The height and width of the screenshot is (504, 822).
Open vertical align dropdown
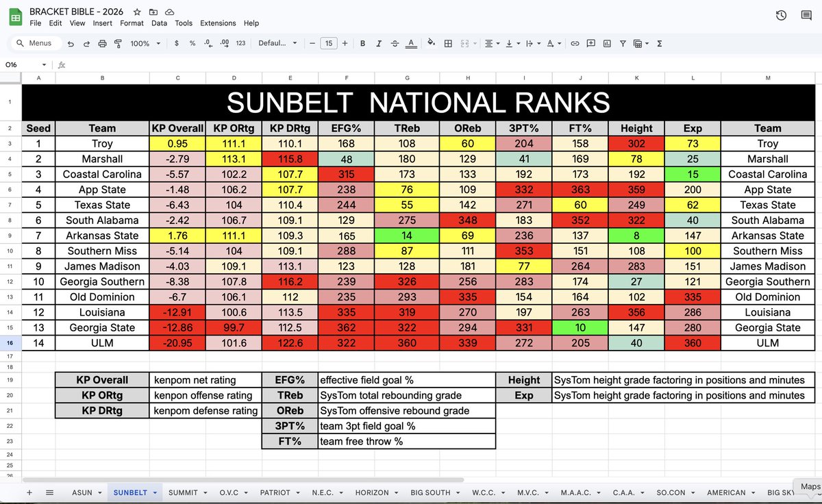[512, 43]
